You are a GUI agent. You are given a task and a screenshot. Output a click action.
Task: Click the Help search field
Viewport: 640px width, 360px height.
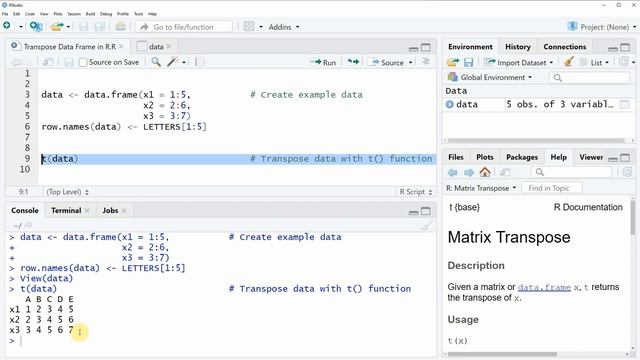pos(572,172)
